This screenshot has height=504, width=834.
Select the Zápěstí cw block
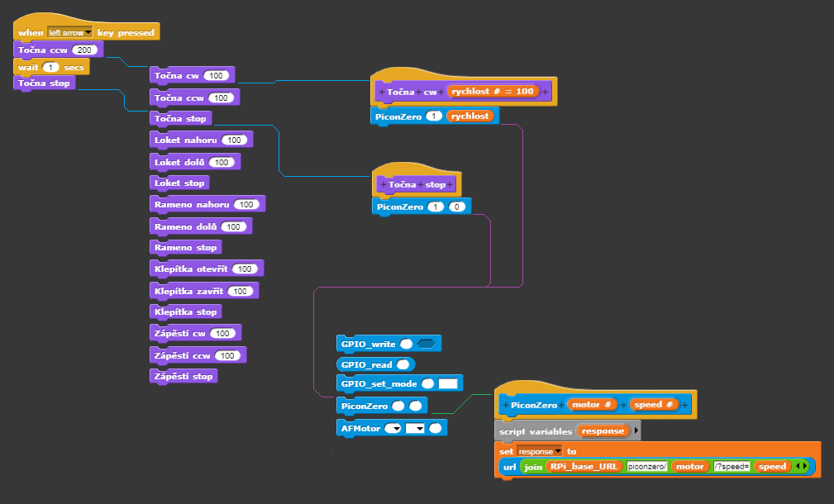[x=195, y=333]
